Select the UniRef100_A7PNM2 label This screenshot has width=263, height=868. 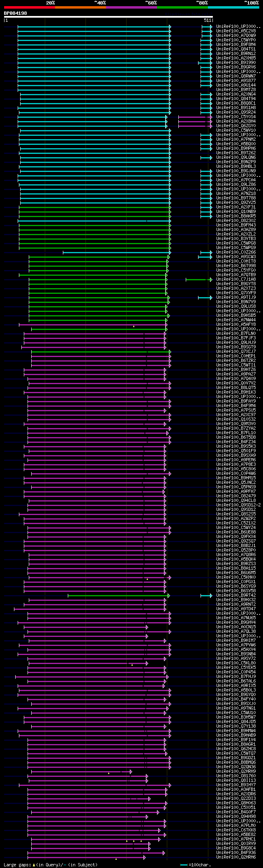236,139
